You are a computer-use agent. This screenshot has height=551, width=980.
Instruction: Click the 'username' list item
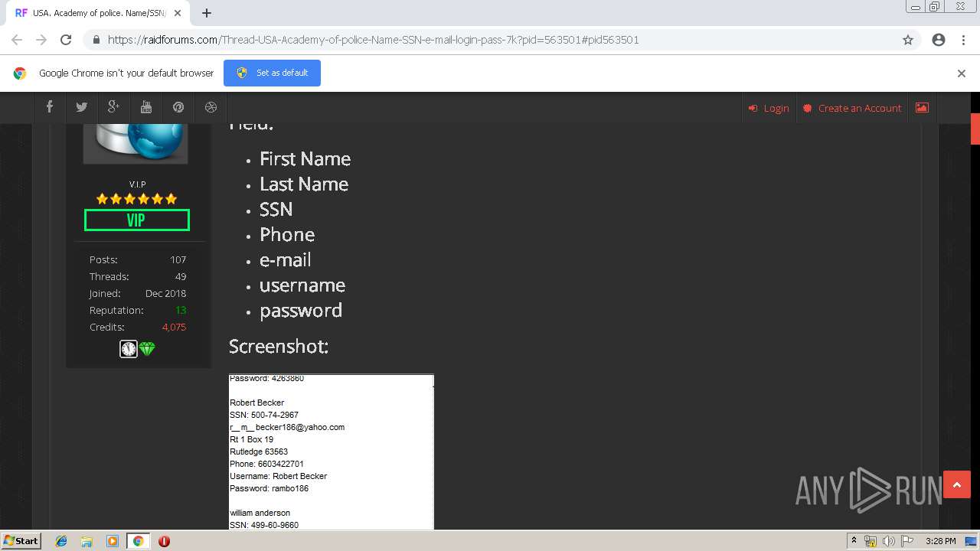pyautogui.click(x=302, y=285)
